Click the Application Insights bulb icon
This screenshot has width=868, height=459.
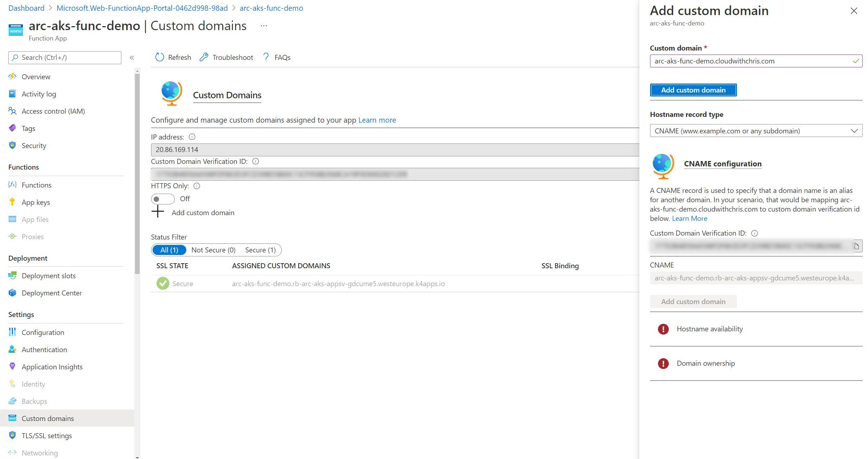(x=12, y=366)
